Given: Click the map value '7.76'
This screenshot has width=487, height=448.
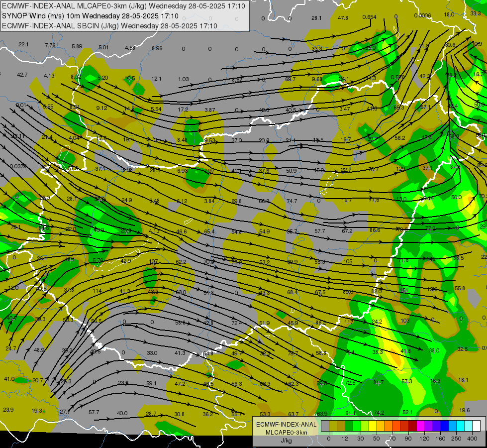Looking at the screenshot, I should (x=50, y=45).
